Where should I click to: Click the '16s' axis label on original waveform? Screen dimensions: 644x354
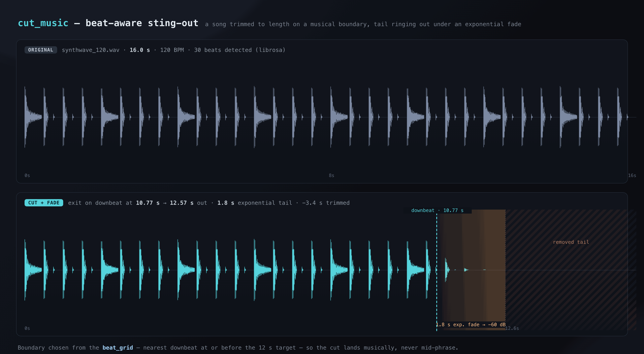click(x=632, y=175)
